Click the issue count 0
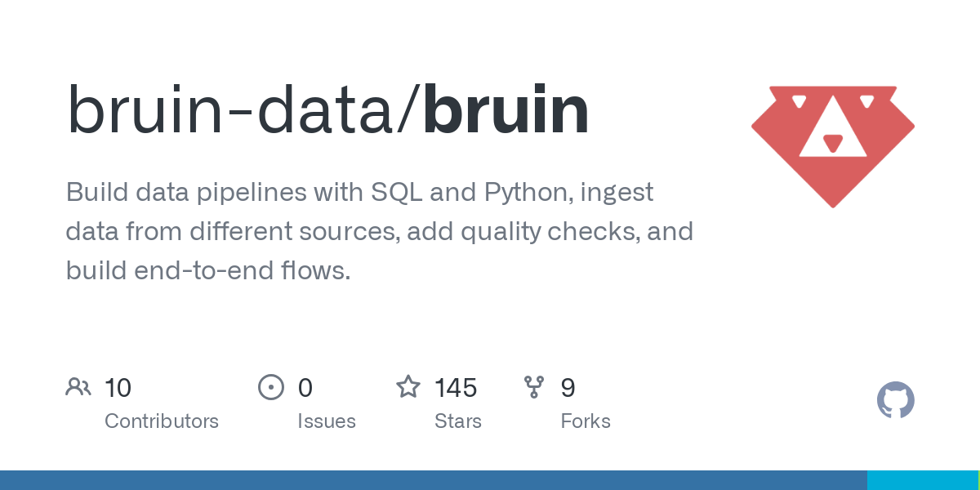 point(305,387)
